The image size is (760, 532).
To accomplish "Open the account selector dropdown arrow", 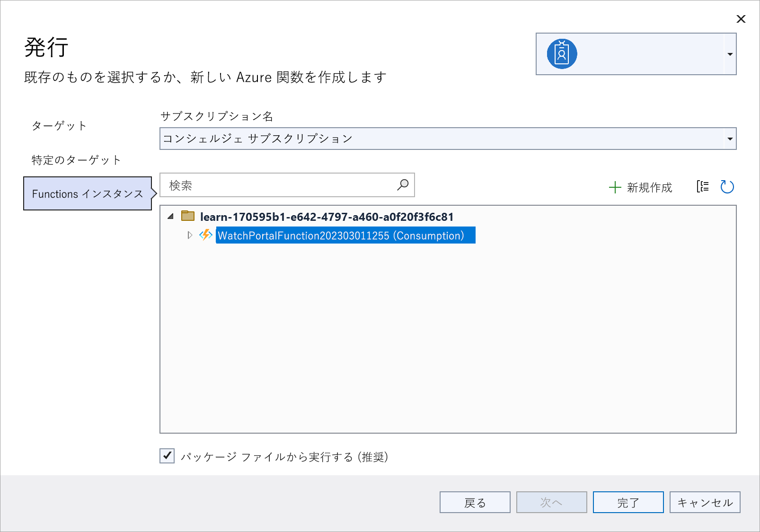I will (730, 54).
